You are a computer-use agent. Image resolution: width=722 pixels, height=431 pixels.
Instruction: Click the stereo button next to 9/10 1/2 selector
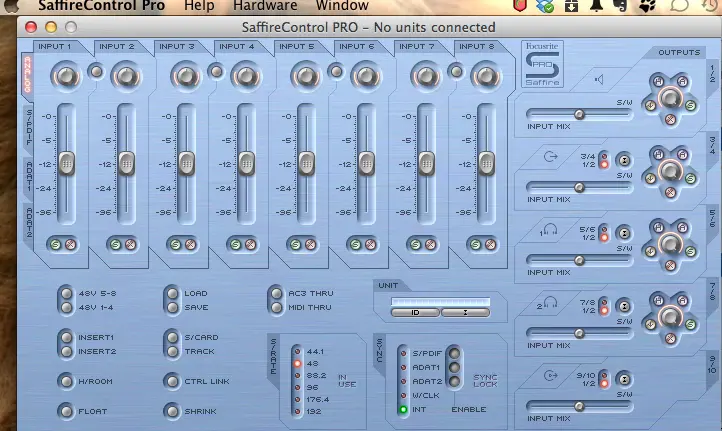(x=624, y=379)
